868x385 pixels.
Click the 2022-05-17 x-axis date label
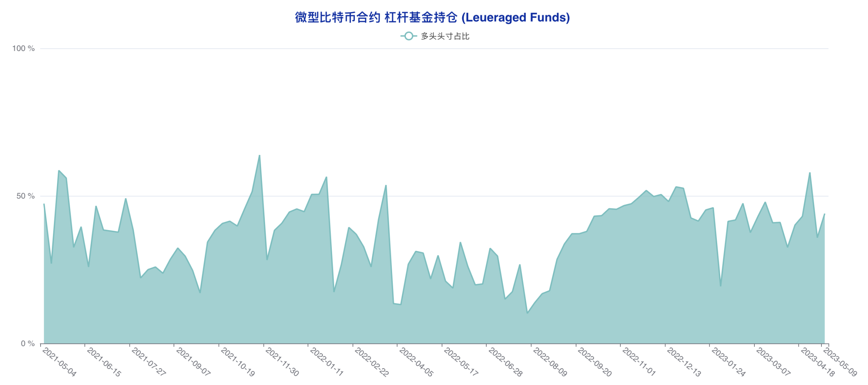pos(461,362)
